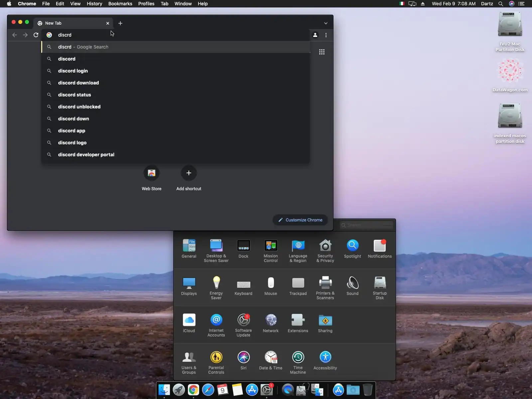Screen dimensions: 532x399
Task: Pick the 'discord download' suggestion
Action: pyautogui.click(x=176, y=83)
